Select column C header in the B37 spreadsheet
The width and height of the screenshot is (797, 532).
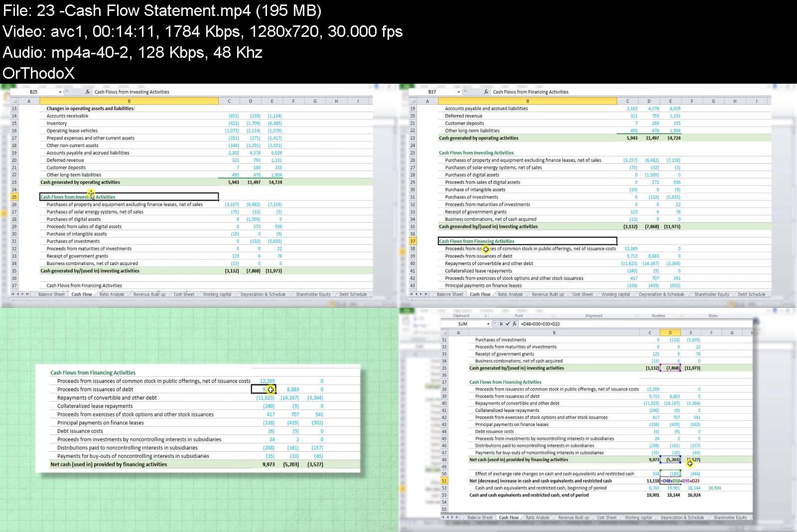pyautogui.click(x=628, y=101)
